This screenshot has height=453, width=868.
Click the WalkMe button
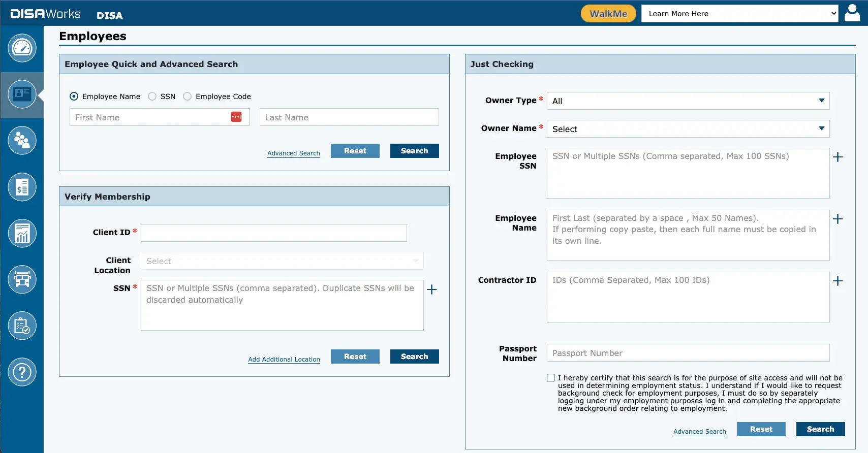click(x=608, y=14)
